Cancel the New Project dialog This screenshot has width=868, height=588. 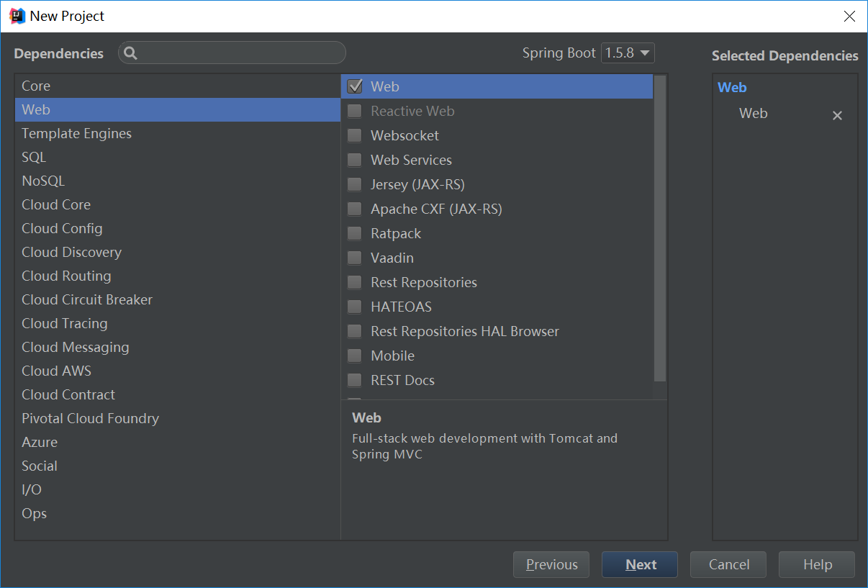pyautogui.click(x=728, y=565)
